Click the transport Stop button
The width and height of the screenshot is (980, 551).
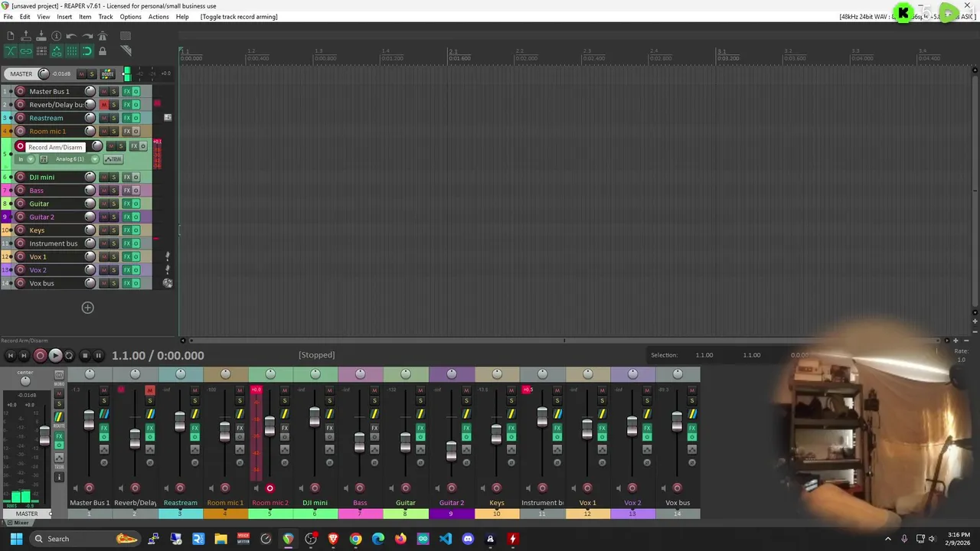click(84, 355)
